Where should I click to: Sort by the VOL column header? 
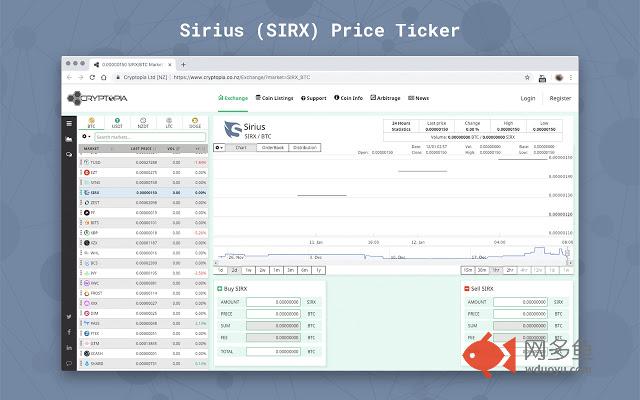click(x=172, y=149)
